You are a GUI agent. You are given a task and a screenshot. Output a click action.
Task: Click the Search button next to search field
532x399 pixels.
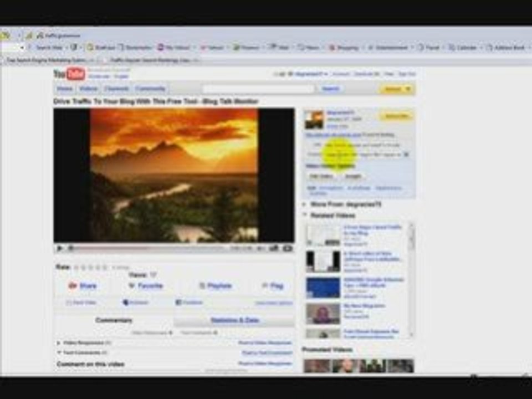click(x=330, y=89)
